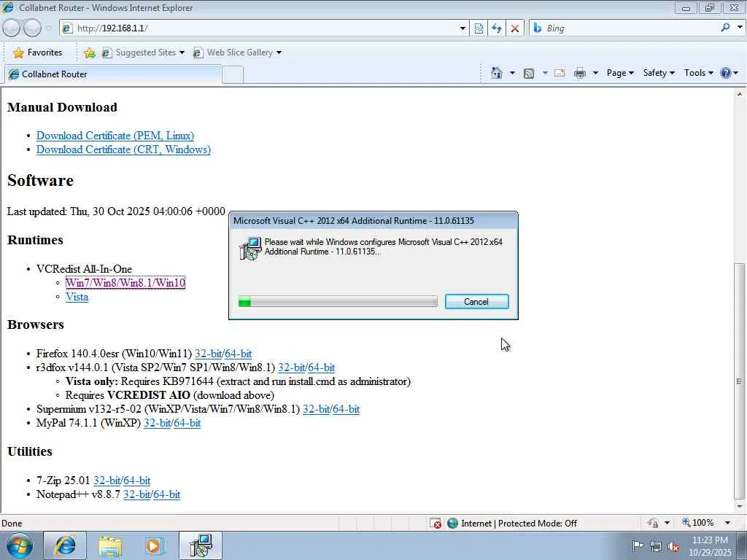Expand the Web Slice Gallery dropdown
747x560 pixels.
coord(279,52)
